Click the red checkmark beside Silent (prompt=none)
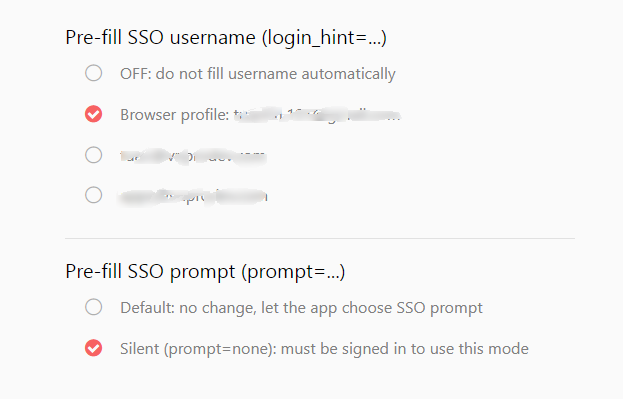 coord(93,348)
